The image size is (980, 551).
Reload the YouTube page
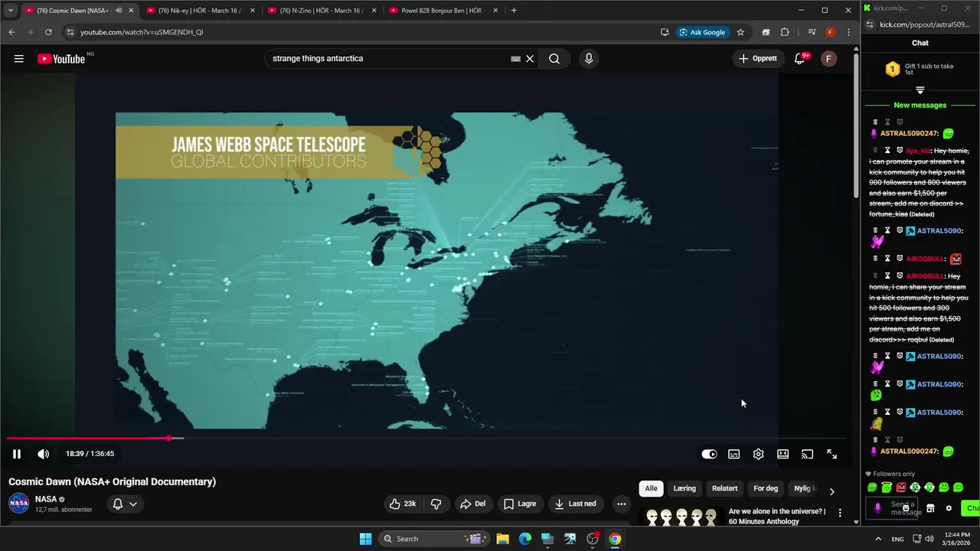[48, 32]
